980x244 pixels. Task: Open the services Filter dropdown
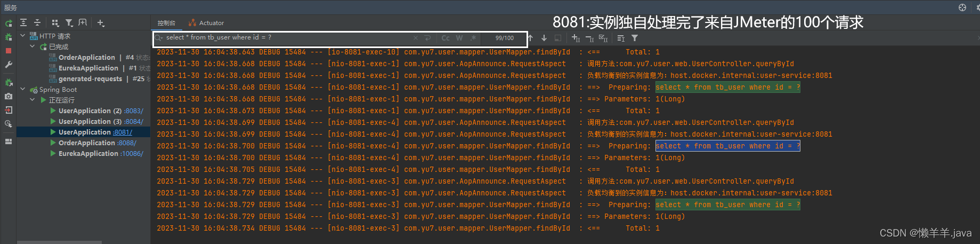click(x=69, y=22)
